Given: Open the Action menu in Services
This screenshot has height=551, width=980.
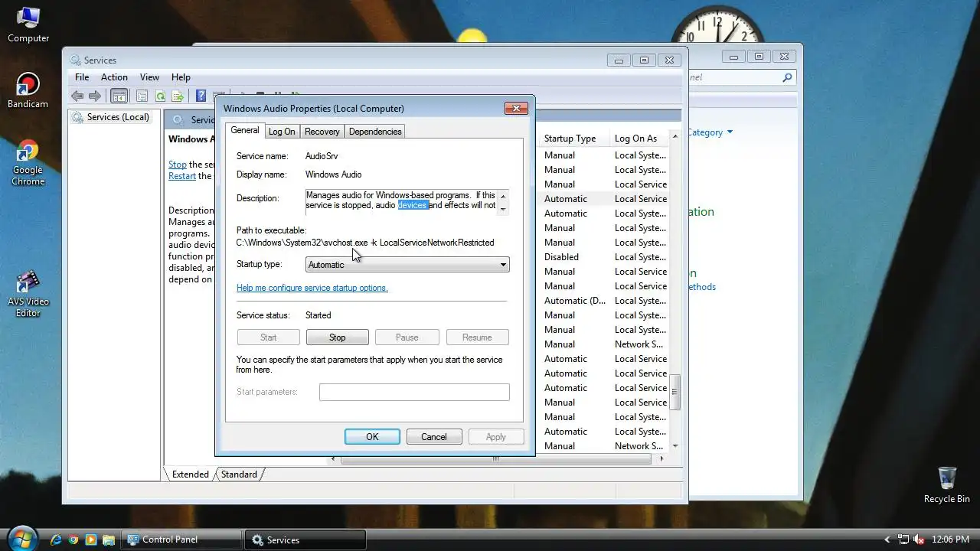Looking at the screenshot, I should click(114, 77).
